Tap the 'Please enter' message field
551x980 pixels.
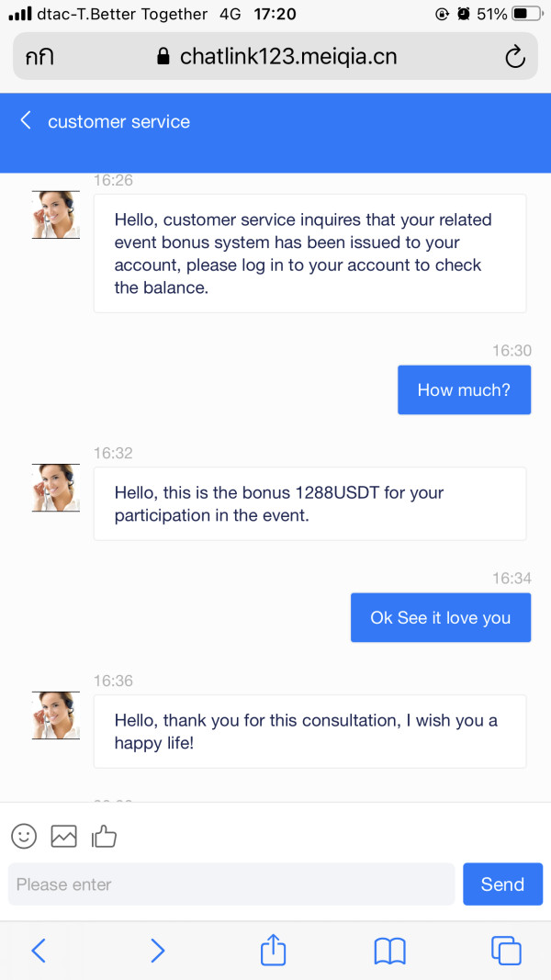[231, 884]
